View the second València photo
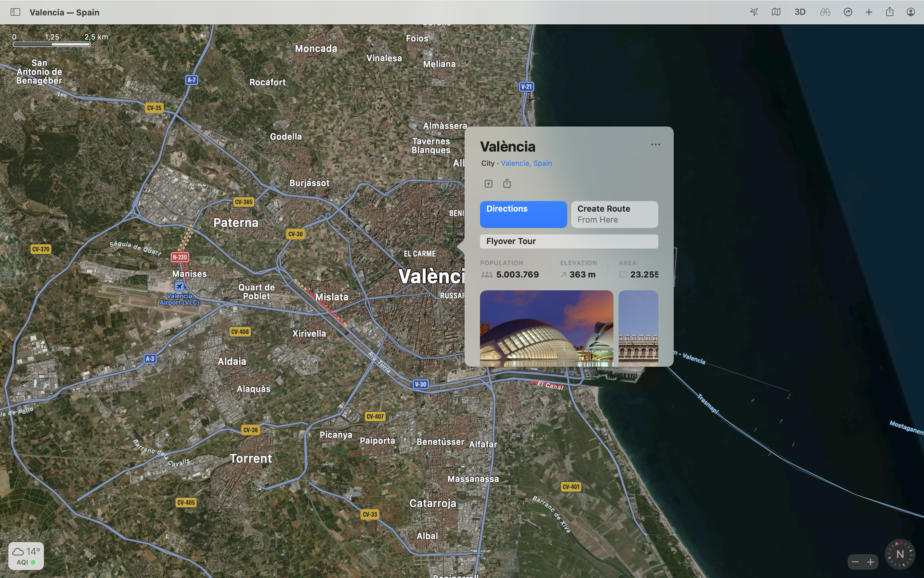The height and width of the screenshot is (578, 924). (x=638, y=328)
